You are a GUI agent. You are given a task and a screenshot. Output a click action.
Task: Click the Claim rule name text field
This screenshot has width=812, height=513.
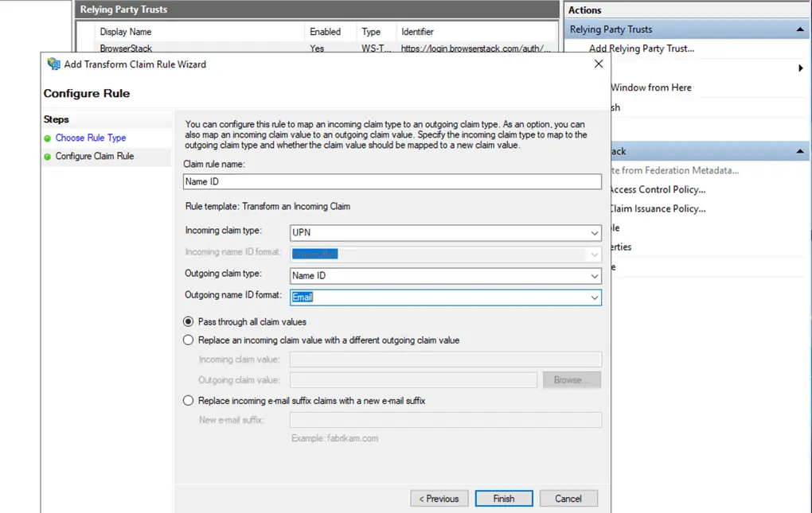392,181
